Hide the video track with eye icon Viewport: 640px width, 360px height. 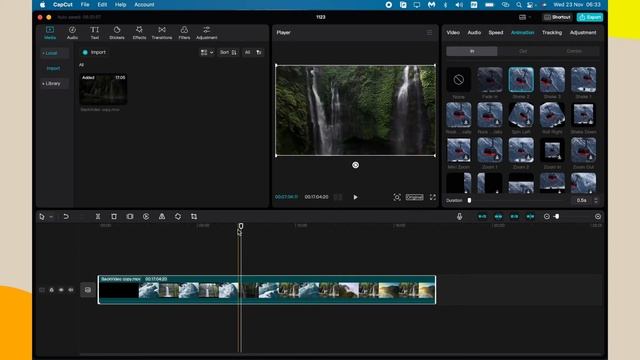click(61, 290)
